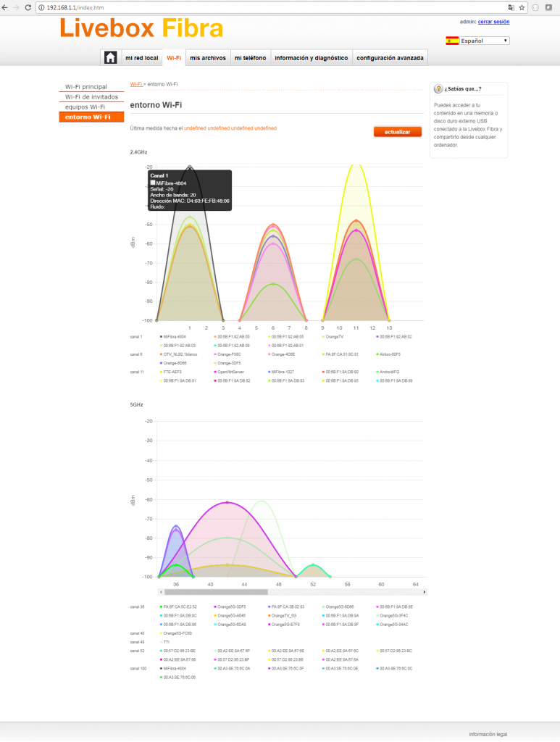Select the Wi-Fi tab
The width and height of the screenshot is (560, 742).
(x=174, y=58)
